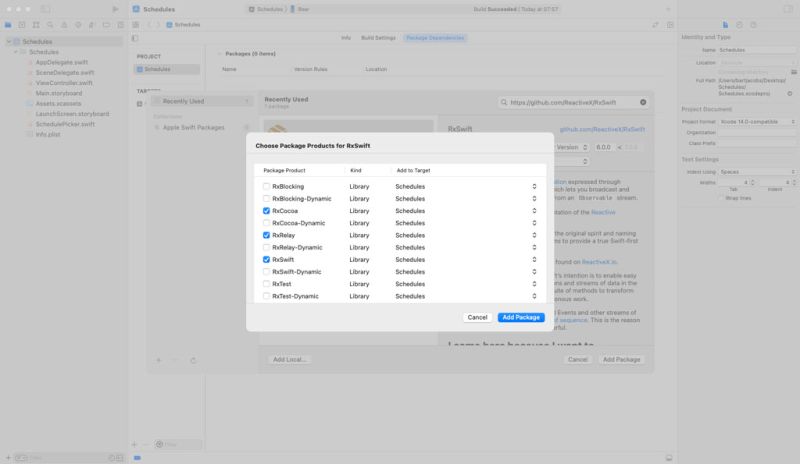Image resolution: width=800 pixels, height=464 pixels.
Task: Open the Report navigator icon
Action: tap(120, 25)
